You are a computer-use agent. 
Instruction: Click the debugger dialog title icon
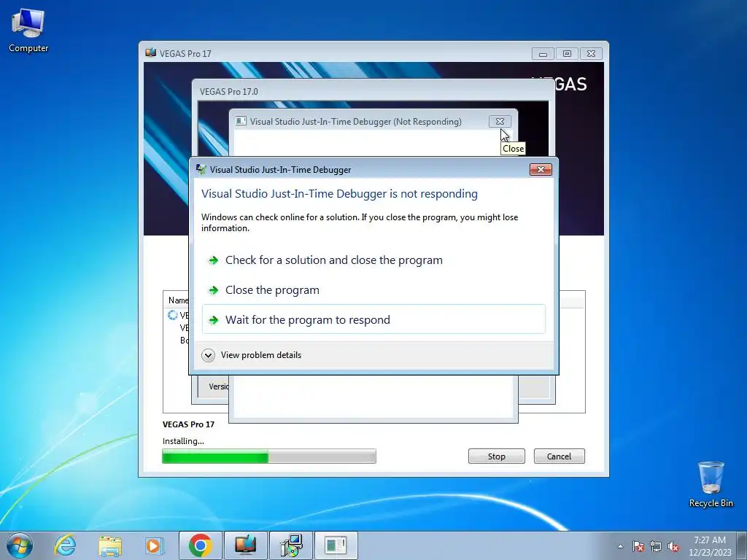(201, 169)
